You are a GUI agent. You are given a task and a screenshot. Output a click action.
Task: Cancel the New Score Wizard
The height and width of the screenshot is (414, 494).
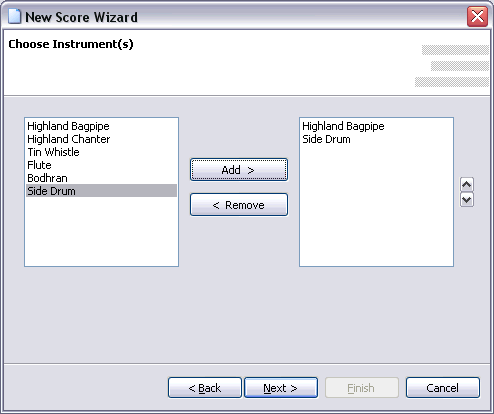[443, 388]
